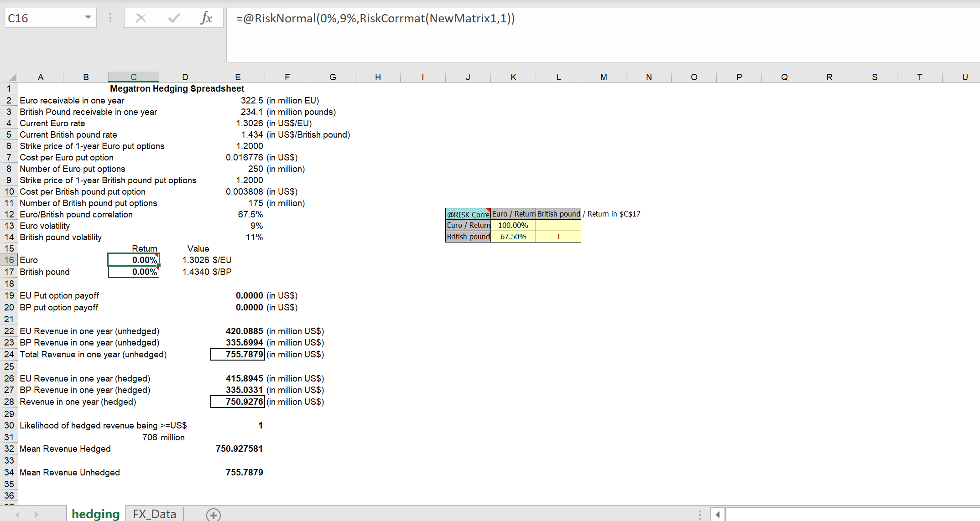Confirm the formula with the checkmark icon
Screen dimensions: 980x521
pos(173,18)
